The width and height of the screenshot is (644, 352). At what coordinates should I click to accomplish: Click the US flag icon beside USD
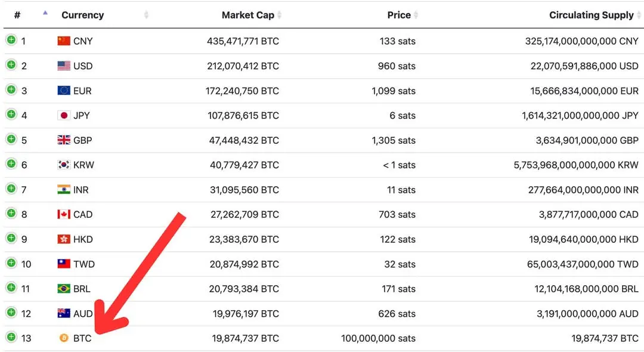tap(64, 66)
